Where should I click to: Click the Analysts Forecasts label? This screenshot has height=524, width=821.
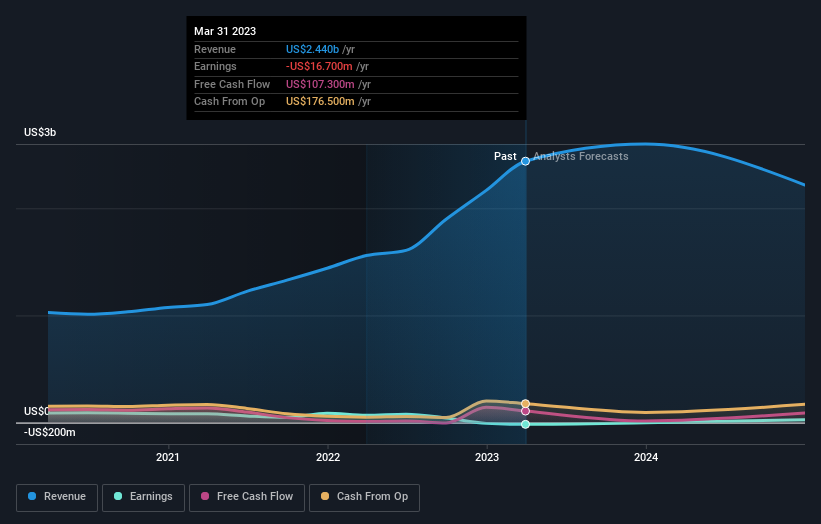pos(581,156)
